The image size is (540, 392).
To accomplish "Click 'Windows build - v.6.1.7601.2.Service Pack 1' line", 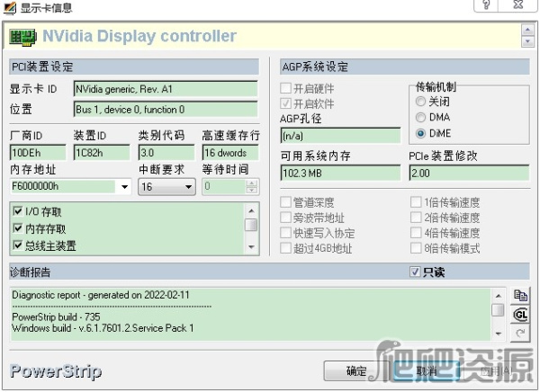I will click(103, 328).
